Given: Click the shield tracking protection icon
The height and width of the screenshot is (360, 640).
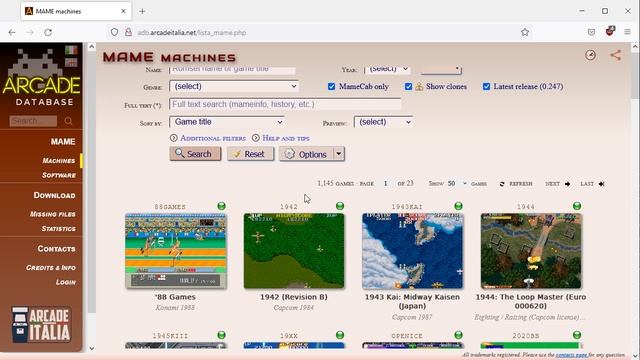Looking at the screenshot, I should pos(114,32).
